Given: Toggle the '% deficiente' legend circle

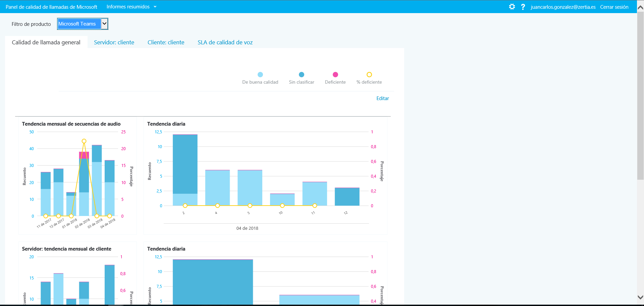Looking at the screenshot, I should point(369,75).
